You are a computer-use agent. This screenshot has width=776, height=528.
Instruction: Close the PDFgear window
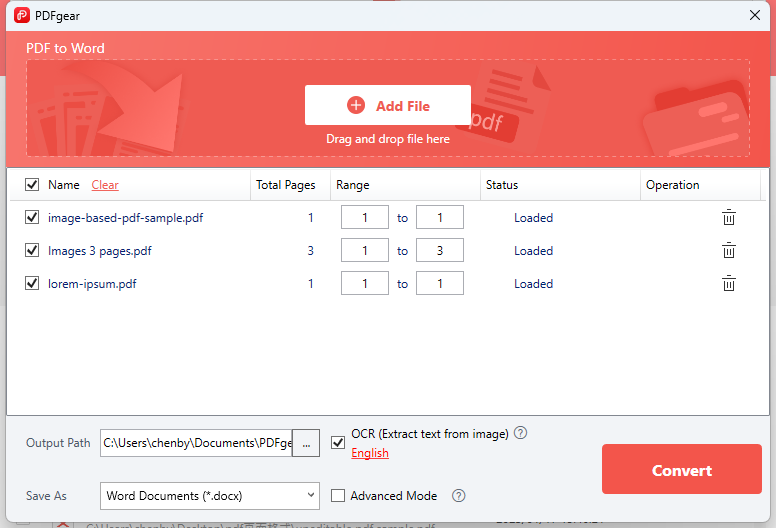pyautogui.click(x=754, y=15)
